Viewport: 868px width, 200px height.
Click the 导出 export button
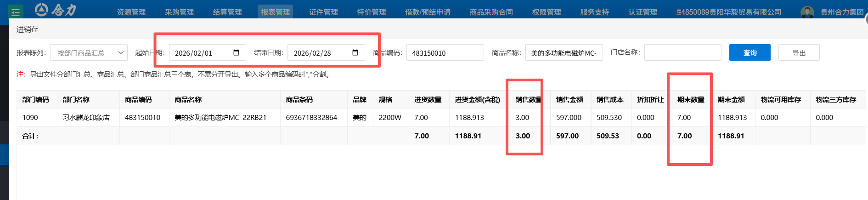point(799,53)
